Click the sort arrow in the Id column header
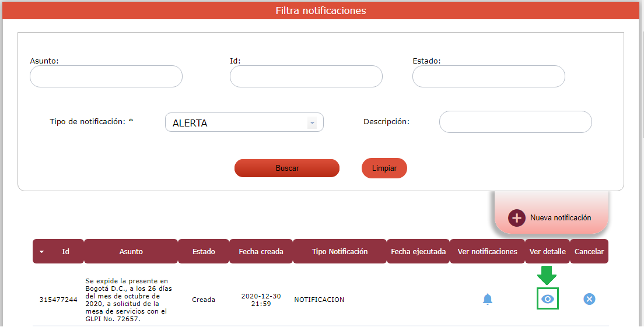The height and width of the screenshot is (327, 644). tap(41, 252)
